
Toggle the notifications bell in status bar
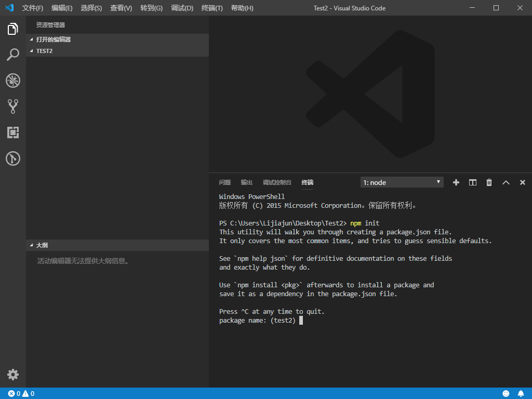[521, 393]
